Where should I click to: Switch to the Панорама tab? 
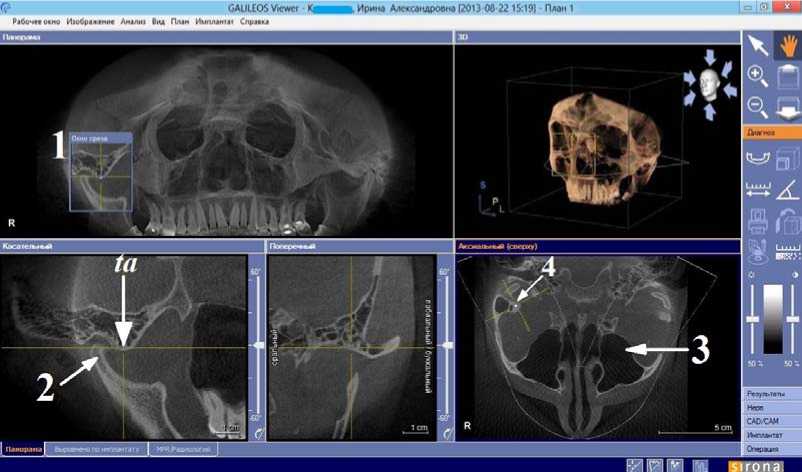pos(23,449)
